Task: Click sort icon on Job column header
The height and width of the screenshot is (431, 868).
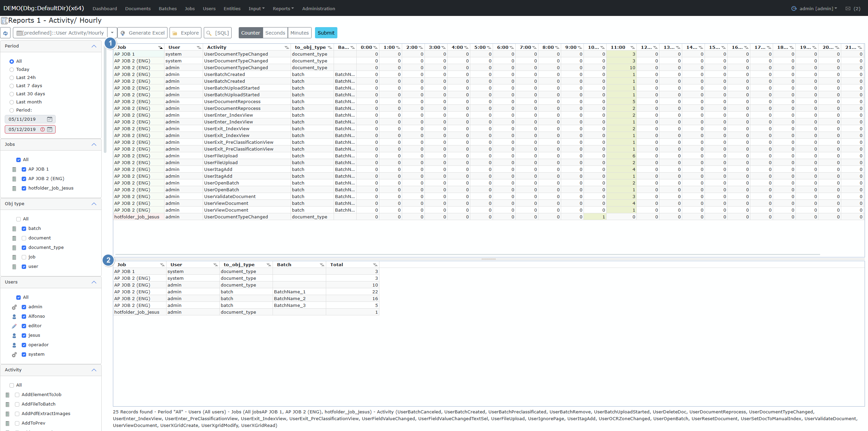Action: click(x=160, y=47)
